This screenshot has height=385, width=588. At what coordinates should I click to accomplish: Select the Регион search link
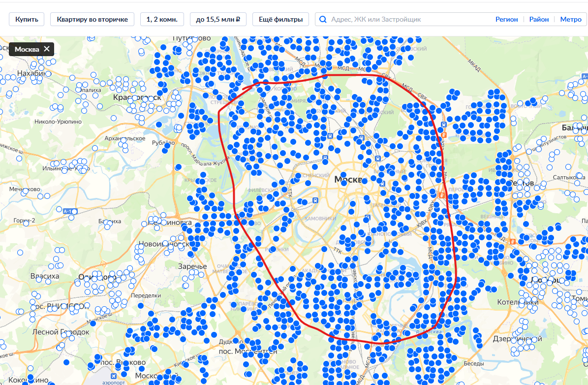tap(506, 19)
